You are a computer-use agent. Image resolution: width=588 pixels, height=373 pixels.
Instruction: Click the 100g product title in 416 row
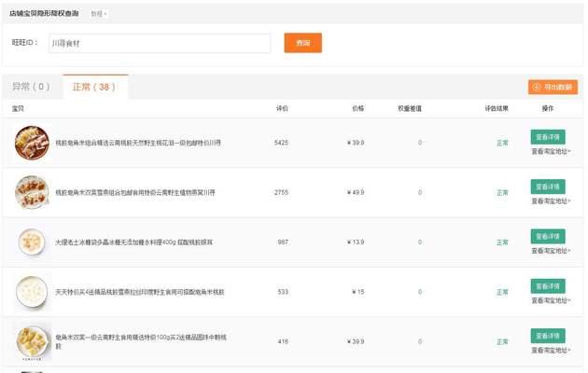(x=141, y=341)
